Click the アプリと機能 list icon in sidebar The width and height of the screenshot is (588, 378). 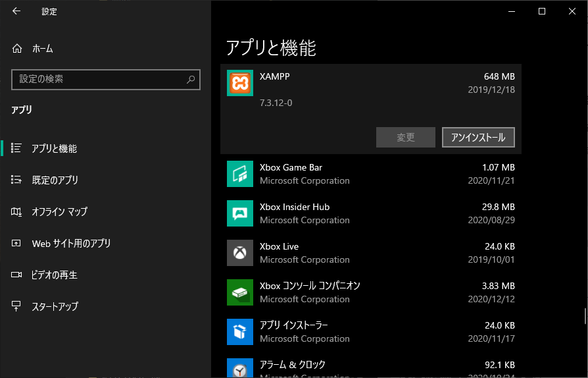tap(16, 148)
